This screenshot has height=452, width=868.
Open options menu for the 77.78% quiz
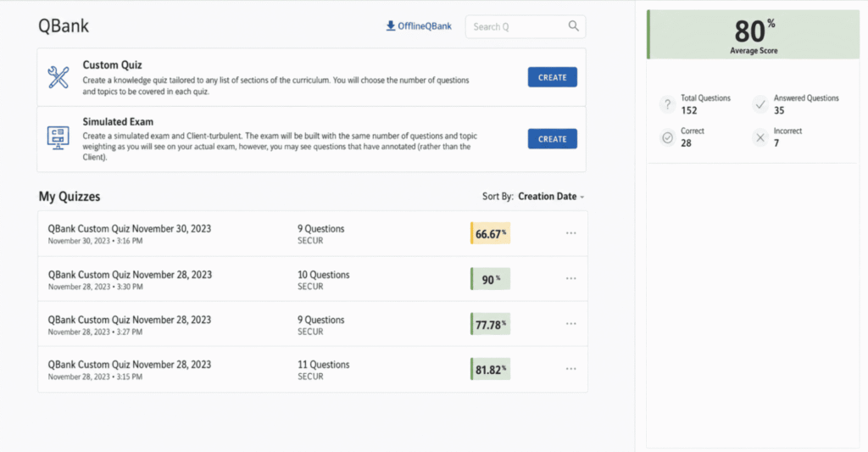point(570,323)
